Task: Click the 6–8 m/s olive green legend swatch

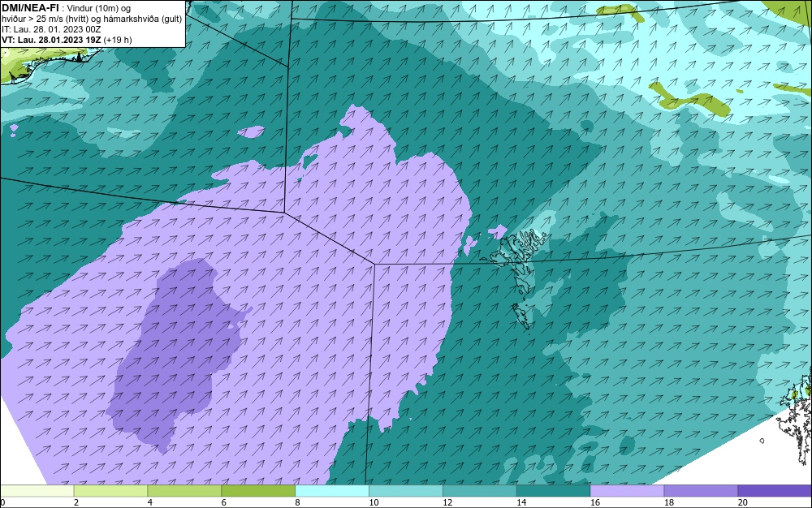Action: pos(258,490)
